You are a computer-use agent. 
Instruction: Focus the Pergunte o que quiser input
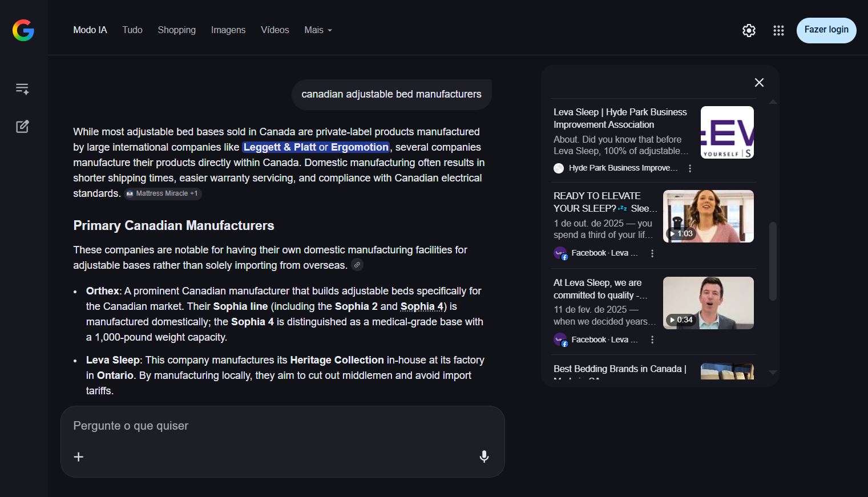tap(282, 426)
